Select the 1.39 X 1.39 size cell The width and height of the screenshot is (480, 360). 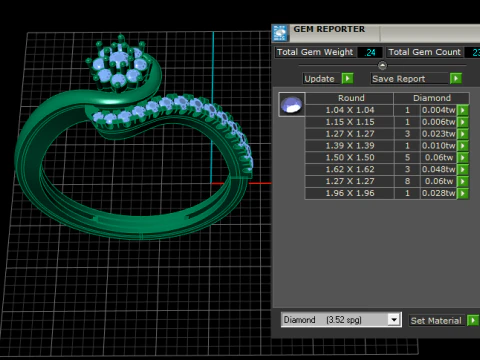coord(350,146)
